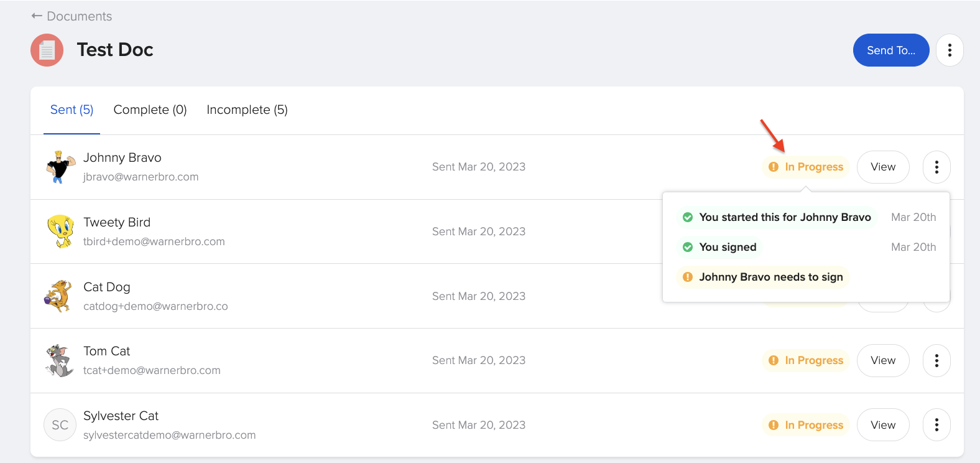The height and width of the screenshot is (463, 980).
Task: Switch to the Complete (0) tab
Action: pyautogui.click(x=149, y=110)
